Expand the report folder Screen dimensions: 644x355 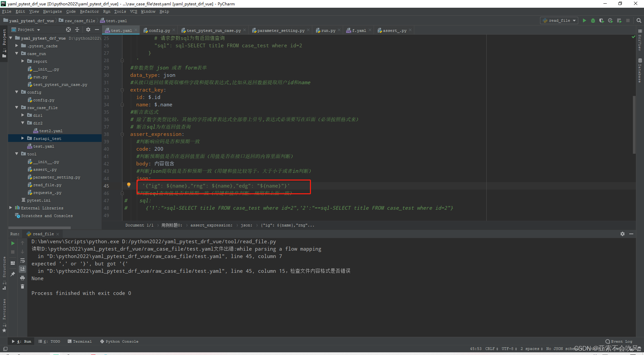pyautogui.click(x=23, y=61)
